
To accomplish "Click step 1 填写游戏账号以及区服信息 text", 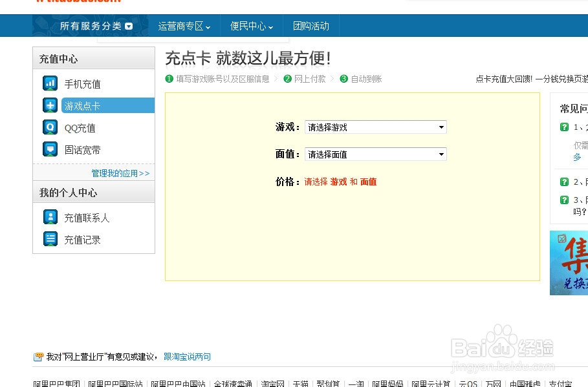I will coord(223,79).
